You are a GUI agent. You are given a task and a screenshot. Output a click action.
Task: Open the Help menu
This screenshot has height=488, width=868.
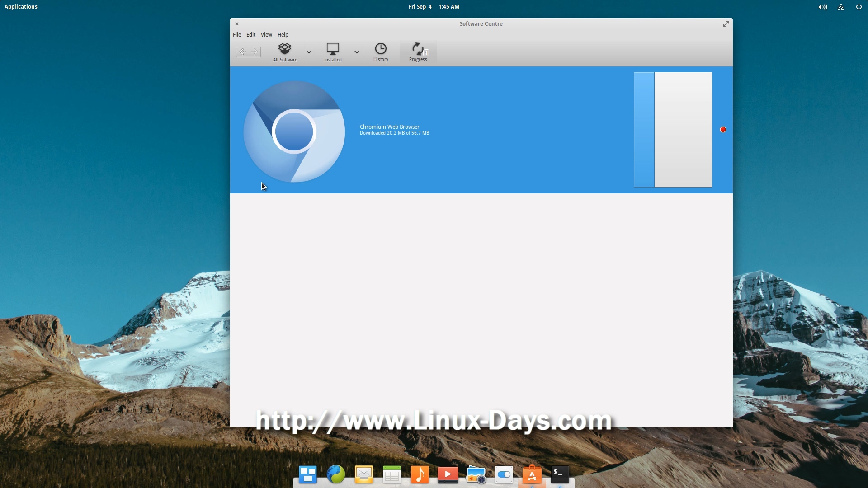point(283,35)
